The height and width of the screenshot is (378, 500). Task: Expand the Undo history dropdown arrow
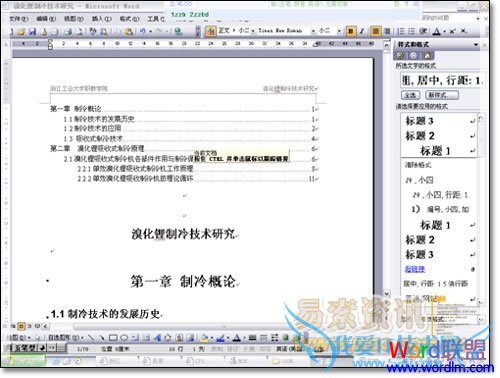[151, 32]
